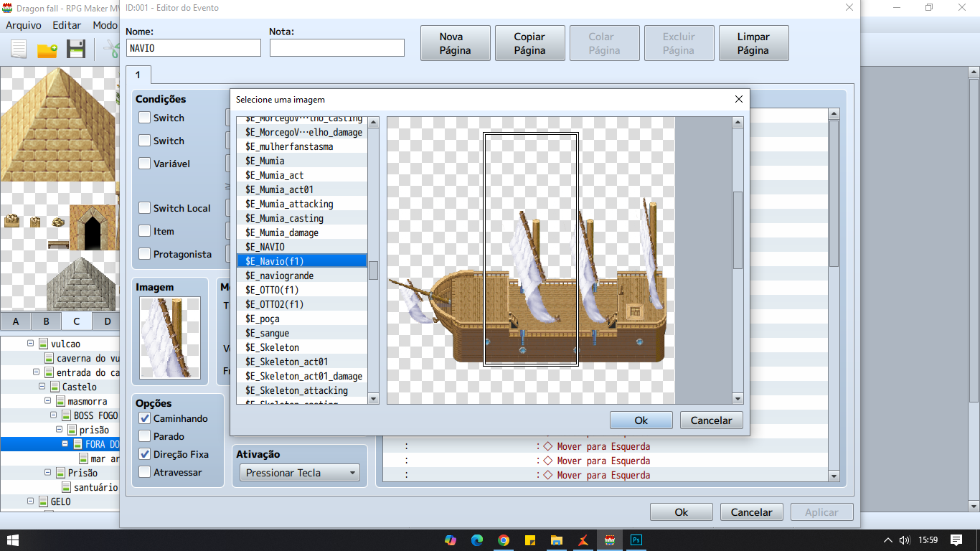Click the image preview vertical scrollbar thumb
The width and height of the screenshot is (980, 551).
738,230
